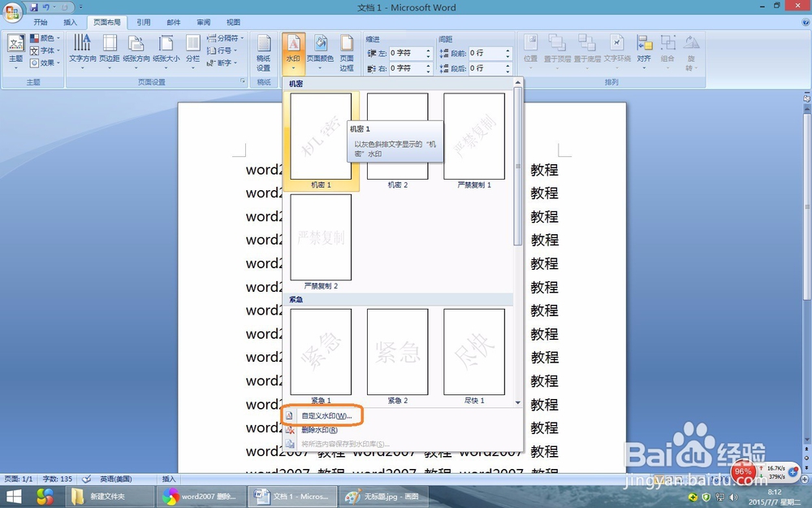
Task: Open 页边距 margins options
Action: coord(110,52)
